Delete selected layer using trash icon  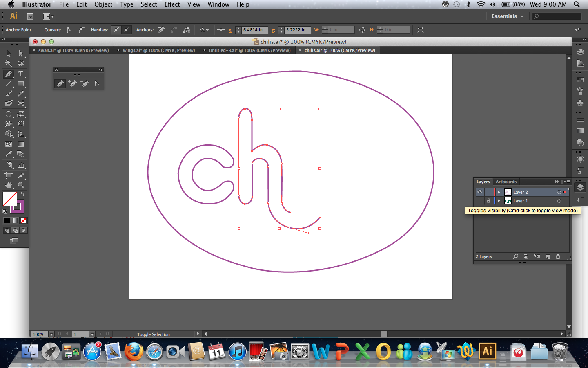pyautogui.click(x=558, y=256)
